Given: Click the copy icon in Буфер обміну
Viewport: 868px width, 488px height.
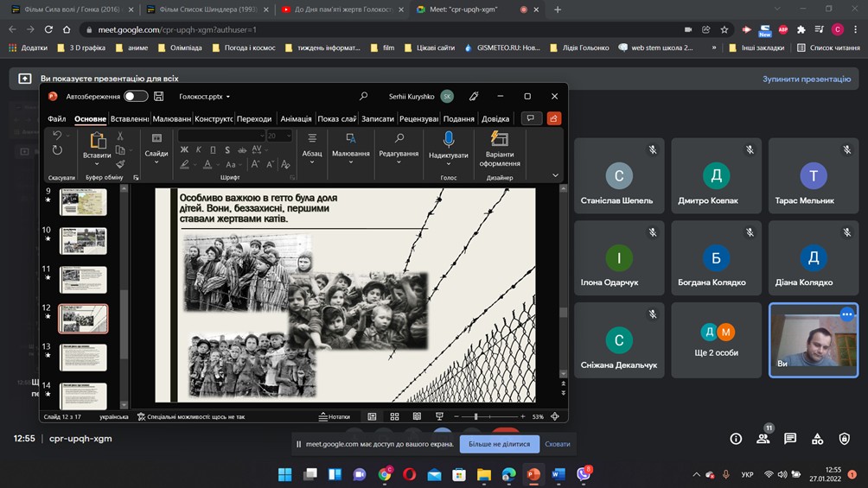Looking at the screenshot, I should point(120,150).
